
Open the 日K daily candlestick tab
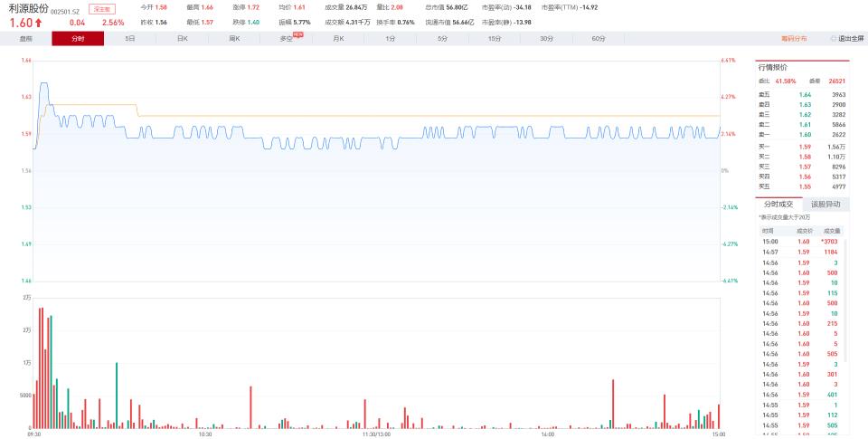pyautogui.click(x=182, y=39)
